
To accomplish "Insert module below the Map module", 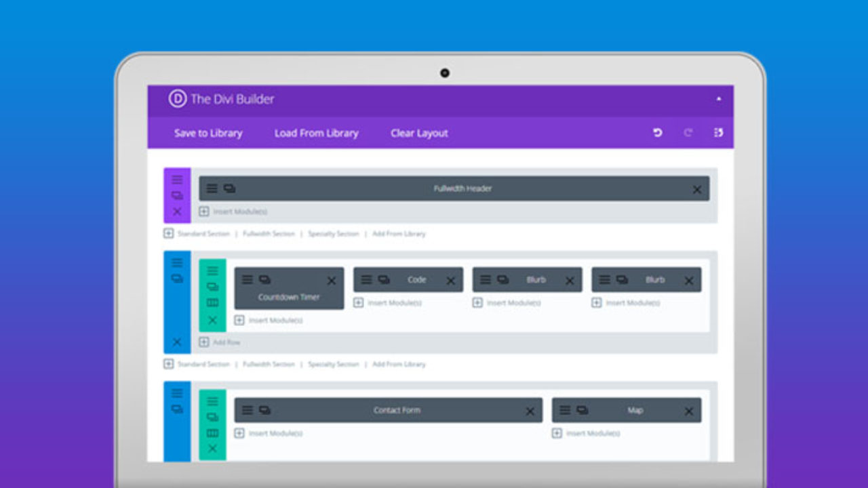I will (x=586, y=433).
